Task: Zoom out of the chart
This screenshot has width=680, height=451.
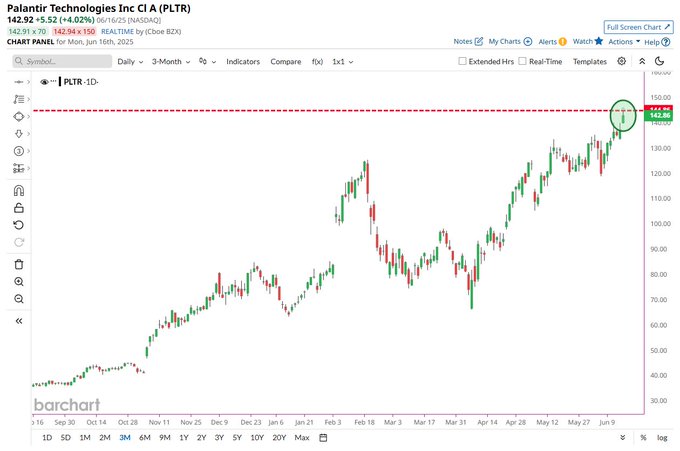Action: click(x=19, y=299)
